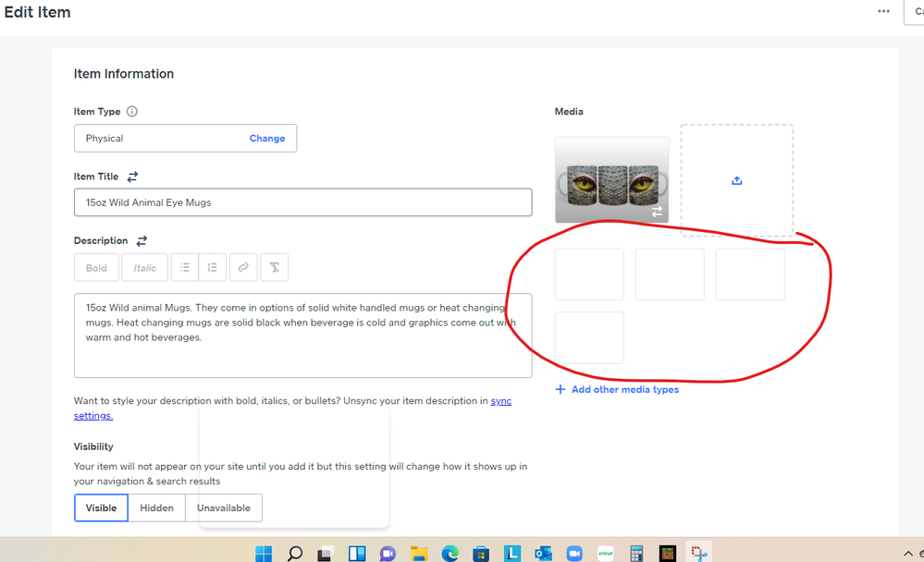Set visibility to Hidden
The image size is (924, 562).
156,507
